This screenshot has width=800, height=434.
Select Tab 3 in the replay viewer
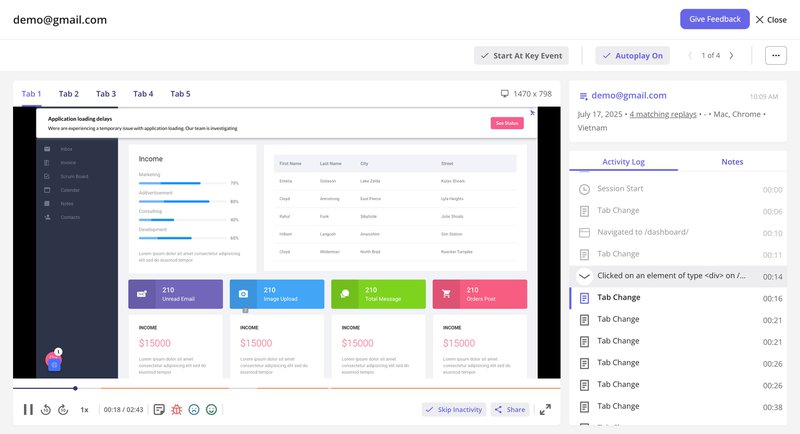coord(106,94)
